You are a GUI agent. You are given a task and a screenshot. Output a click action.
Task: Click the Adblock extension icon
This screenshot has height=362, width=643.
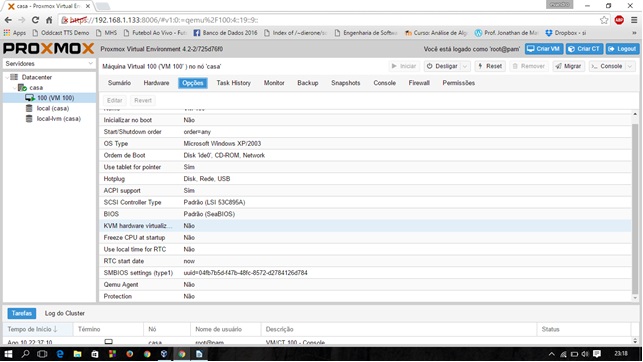(619, 20)
